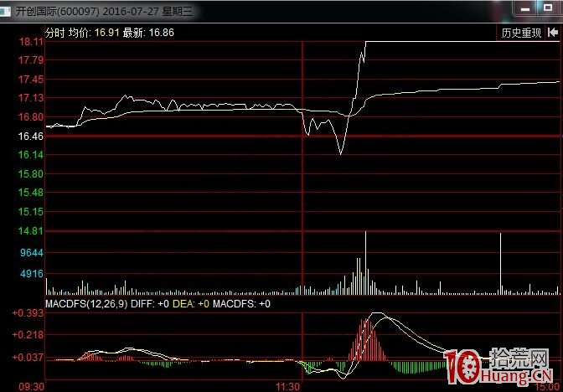
Task: Click the tallest volume bar at the limit-up moment
Action: click(x=366, y=263)
